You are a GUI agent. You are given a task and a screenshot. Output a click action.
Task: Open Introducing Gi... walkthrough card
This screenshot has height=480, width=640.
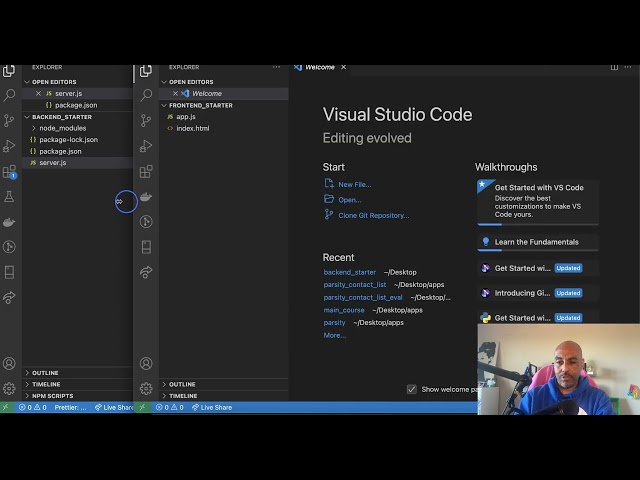coord(538,293)
